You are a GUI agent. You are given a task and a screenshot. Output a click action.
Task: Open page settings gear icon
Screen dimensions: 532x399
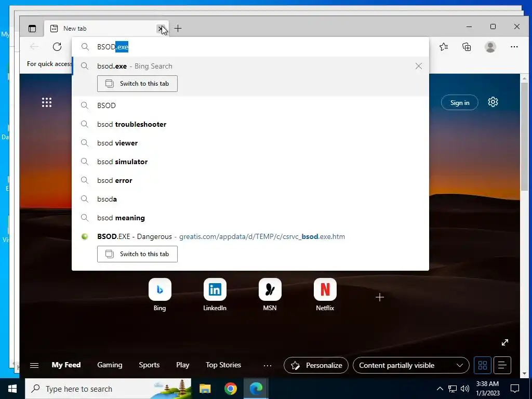tap(493, 102)
